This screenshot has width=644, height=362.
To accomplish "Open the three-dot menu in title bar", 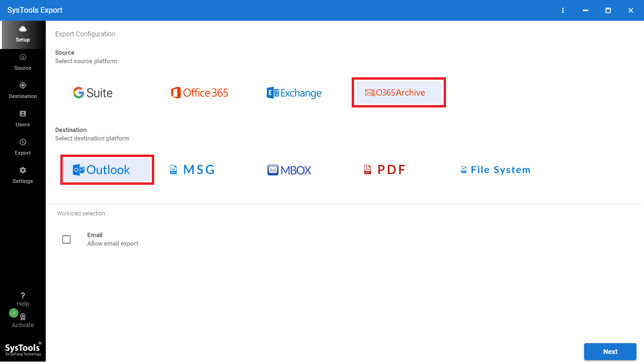I will point(563,10).
